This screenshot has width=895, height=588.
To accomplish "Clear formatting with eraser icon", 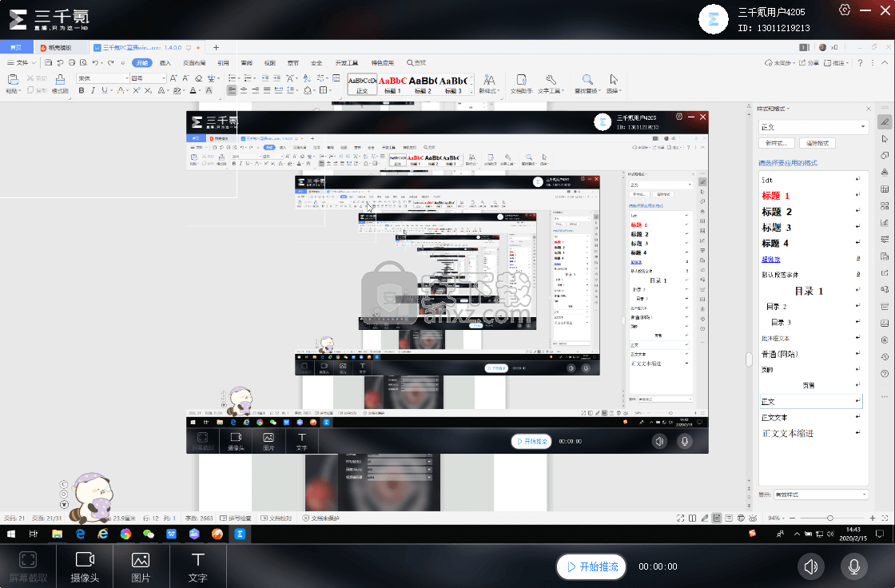I will [199, 78].
